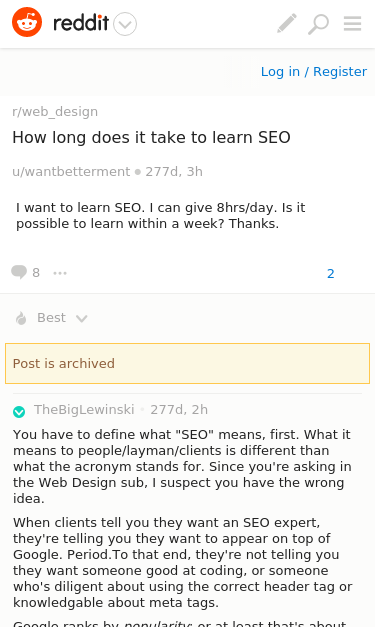
Task: Click the Log in / Register link
Action: tap(314, 72)
